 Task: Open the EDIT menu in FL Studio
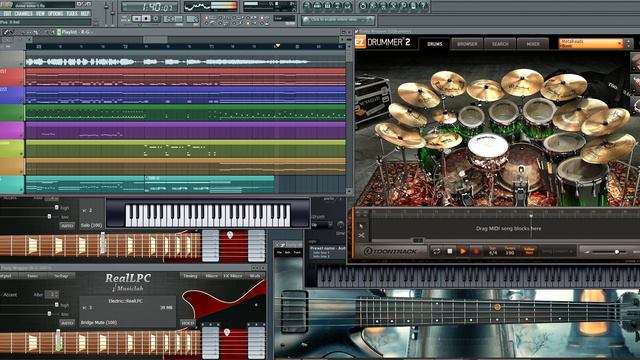tap(7, 13)
